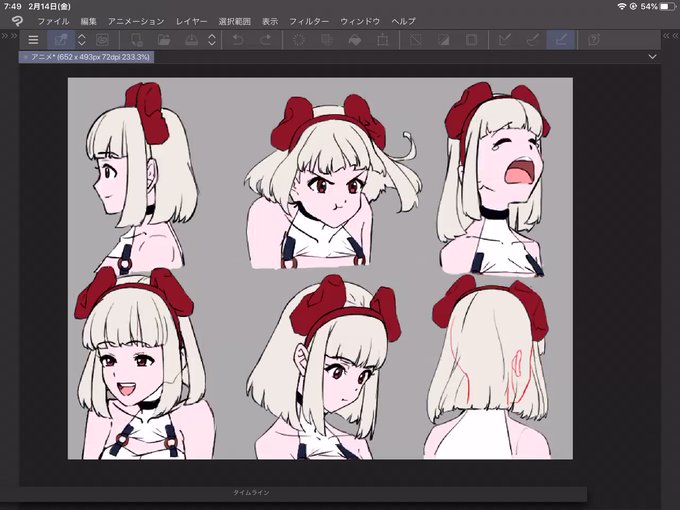Open the 選択範囲 menu

[x=235, y=21]
